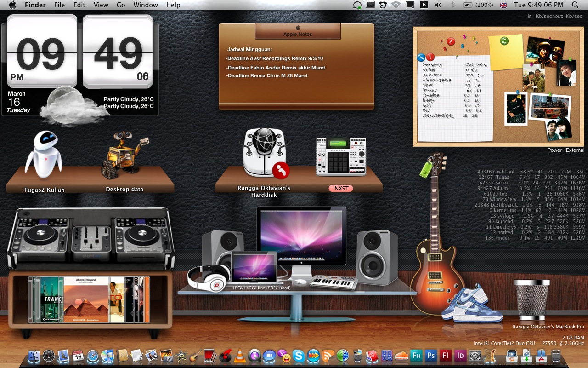This screenshot has height=368, width=588.
Task: Launch iChat video bubble icon
Action: coord(269,356)
